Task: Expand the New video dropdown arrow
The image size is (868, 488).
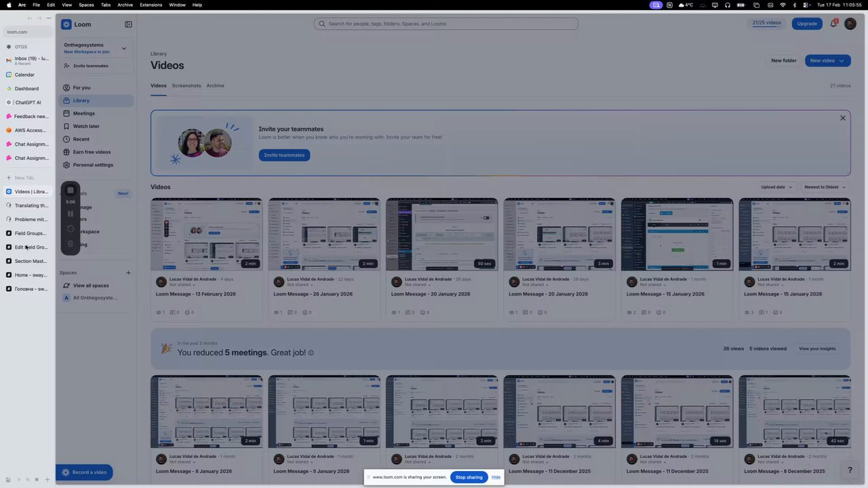Action: tap(842, 60)
